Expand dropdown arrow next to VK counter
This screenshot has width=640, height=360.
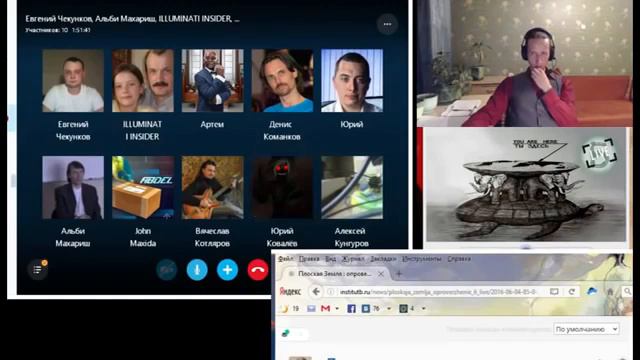[389, 309]
